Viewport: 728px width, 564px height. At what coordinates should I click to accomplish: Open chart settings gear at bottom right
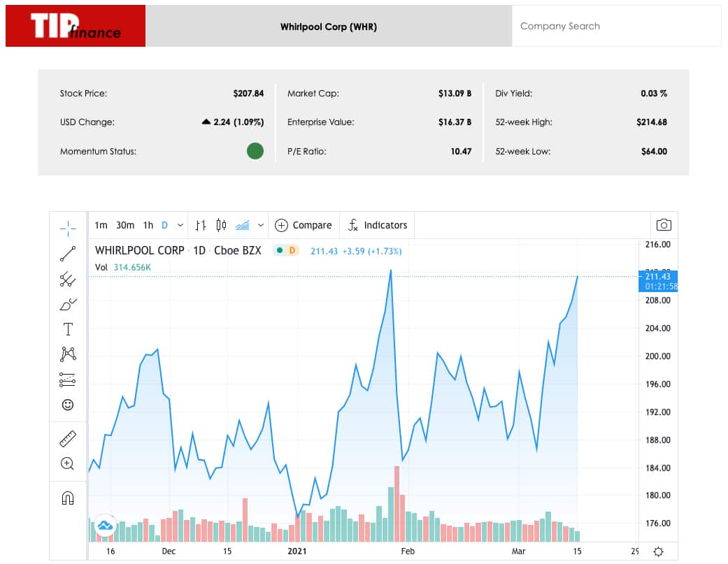(x=658, y=551)
